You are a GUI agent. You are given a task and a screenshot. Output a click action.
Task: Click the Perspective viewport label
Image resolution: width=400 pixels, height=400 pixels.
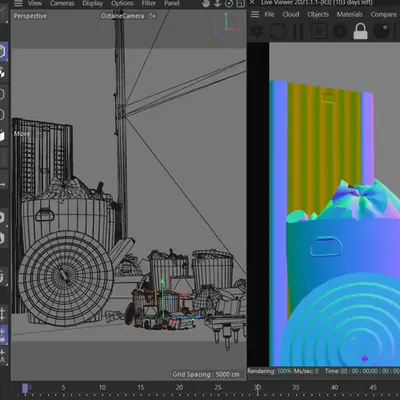point(30,16)
